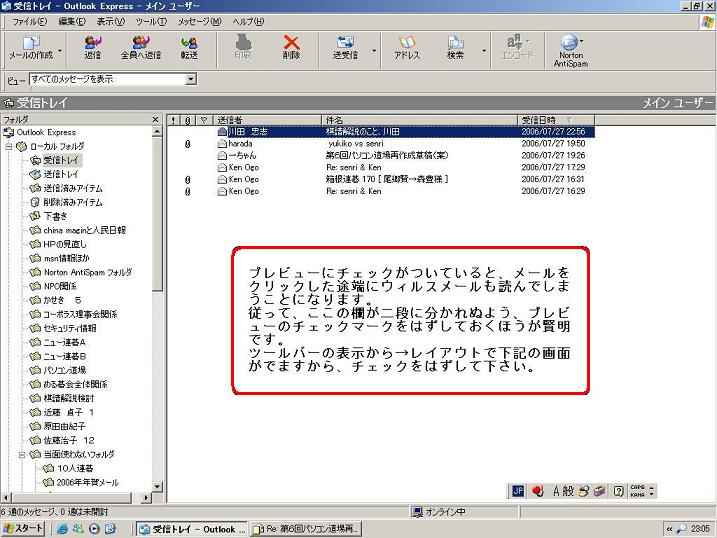This screenshot has width=717, height=538.
Task: Switch to Re: 第6回パソコン道場 taskbar window
Action: tap(306, 529)
